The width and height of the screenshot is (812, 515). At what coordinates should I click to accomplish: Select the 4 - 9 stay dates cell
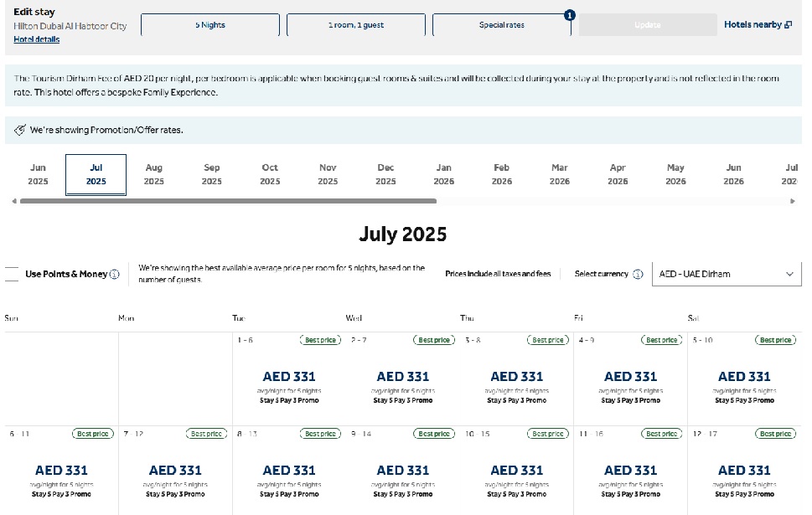click(x=631, y=379)
